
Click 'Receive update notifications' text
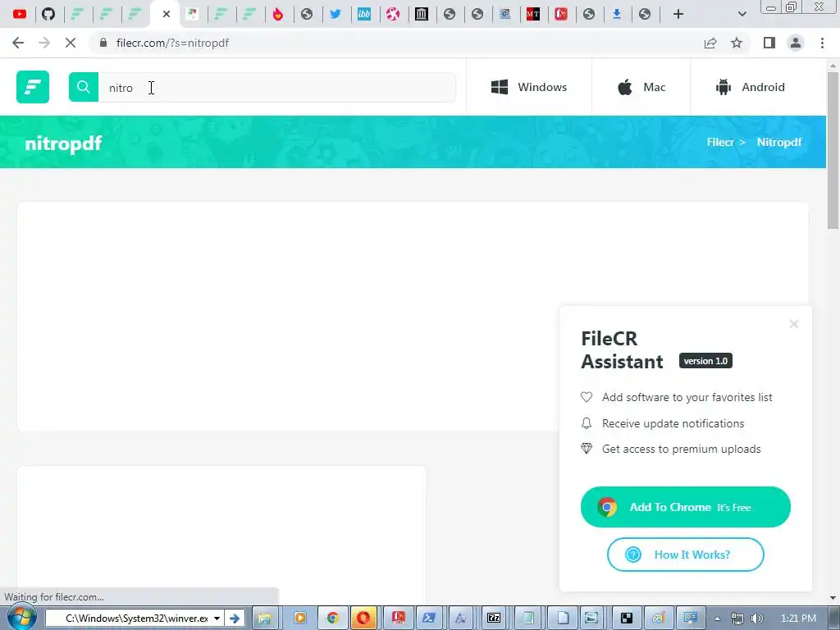(x=673, y=423)
